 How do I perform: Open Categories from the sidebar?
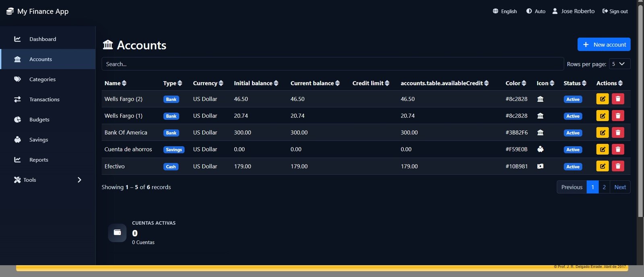coord(48,79)
